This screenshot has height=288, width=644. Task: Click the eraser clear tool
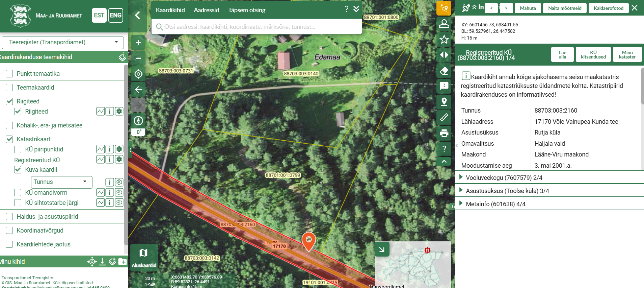(x=444, y=71)
